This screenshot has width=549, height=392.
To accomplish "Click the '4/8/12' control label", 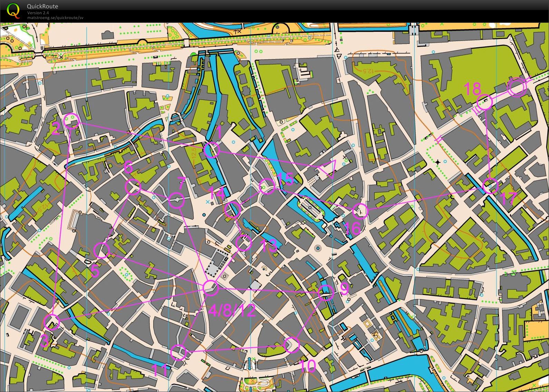I will click(x=232, y=311).
